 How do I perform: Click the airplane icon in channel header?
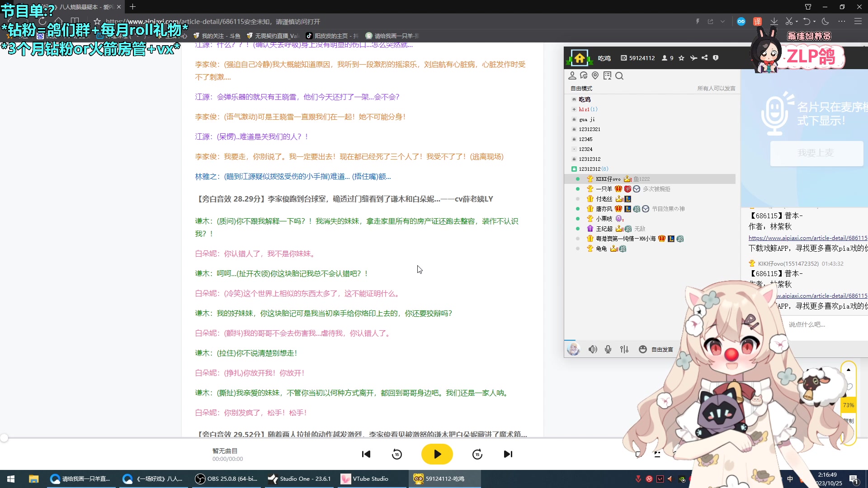[x=693, y=58]
